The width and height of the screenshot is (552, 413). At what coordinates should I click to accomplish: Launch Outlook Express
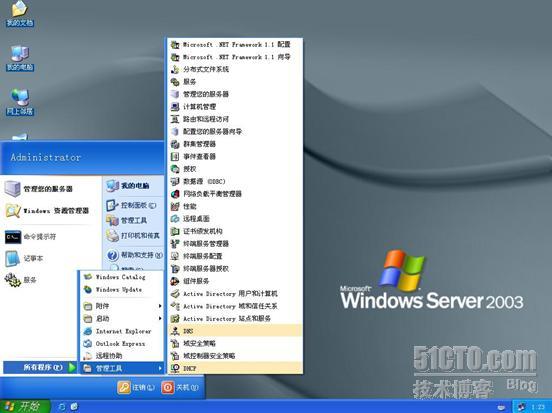point(122,344)
